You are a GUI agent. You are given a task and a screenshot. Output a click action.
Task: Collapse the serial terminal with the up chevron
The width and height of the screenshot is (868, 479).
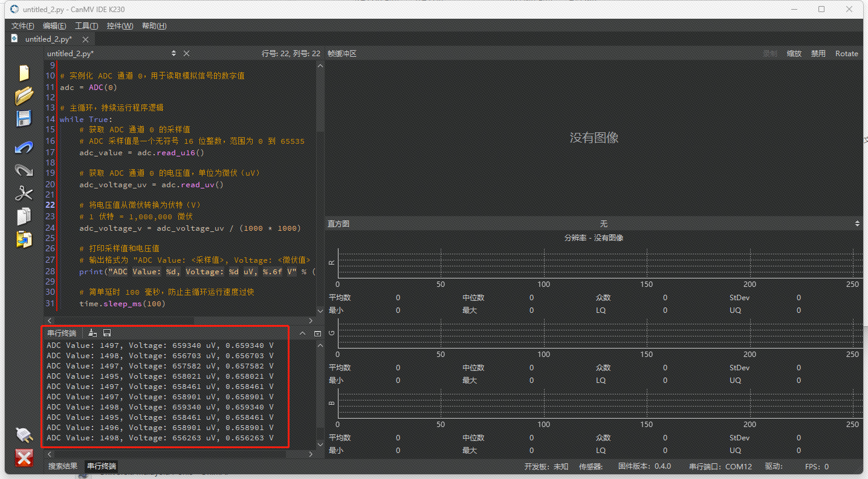click(x=303, y=333)
